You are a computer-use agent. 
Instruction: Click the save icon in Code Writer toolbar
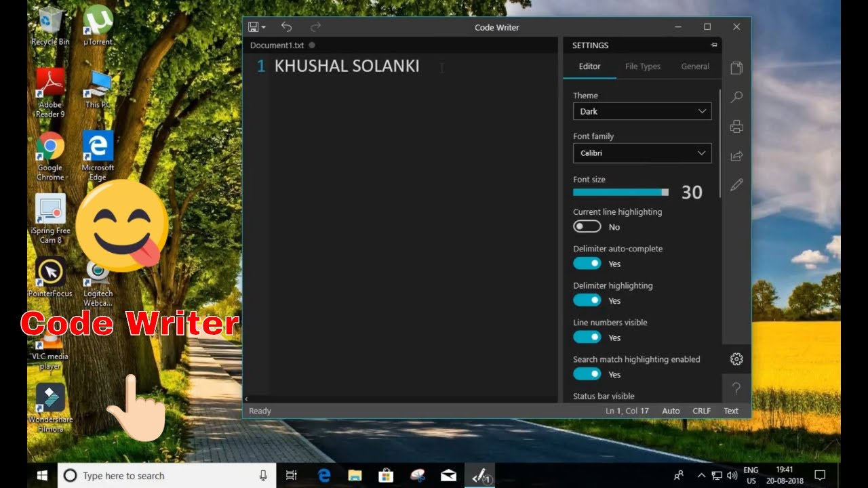coord(254,27)
